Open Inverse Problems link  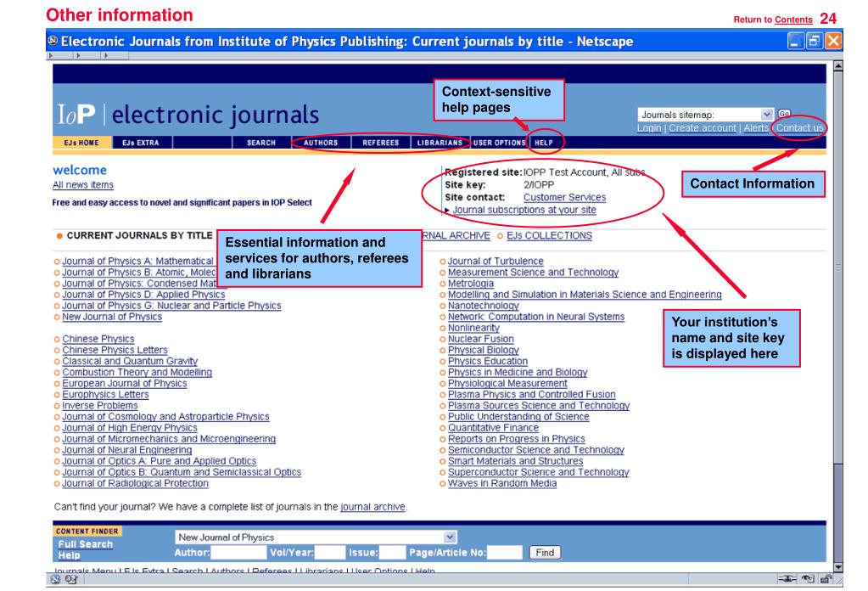pos(99,405)
